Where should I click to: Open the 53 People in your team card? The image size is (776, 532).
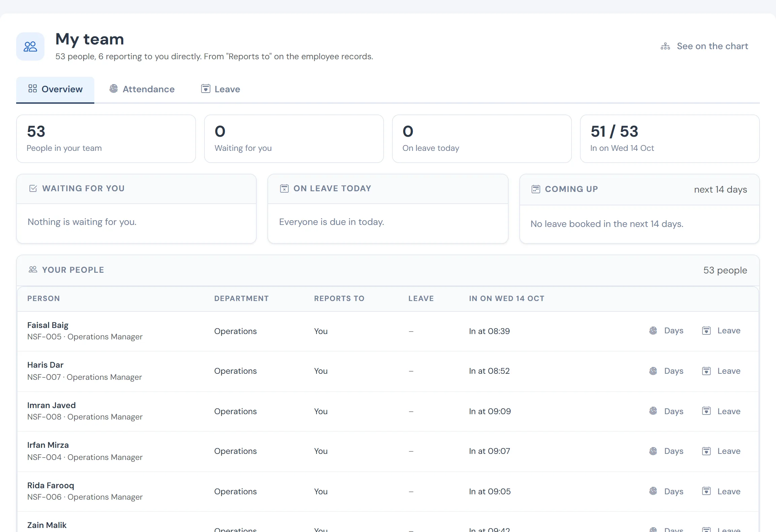click(106, 139)
